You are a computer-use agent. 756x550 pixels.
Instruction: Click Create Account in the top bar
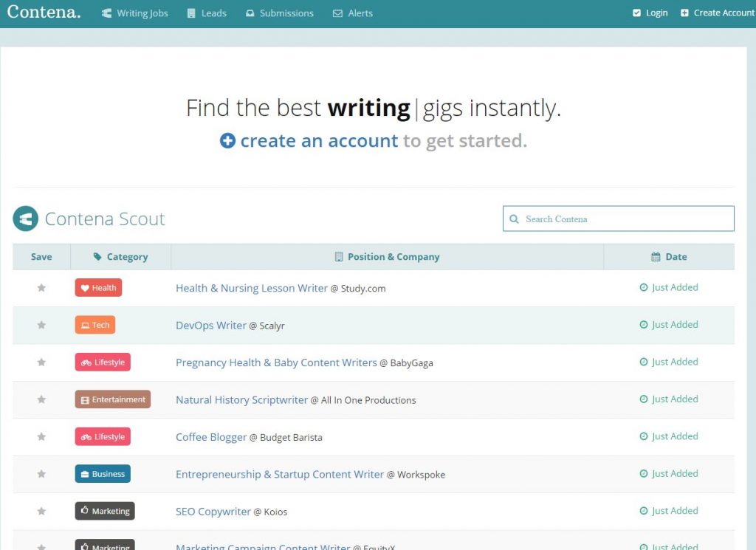[x=718, y=13]
